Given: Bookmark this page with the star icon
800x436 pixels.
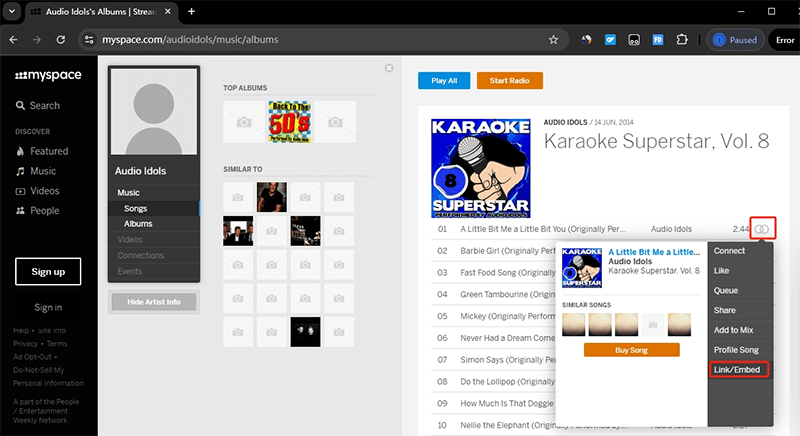Looking at the screenshot, I should point(554,40).
